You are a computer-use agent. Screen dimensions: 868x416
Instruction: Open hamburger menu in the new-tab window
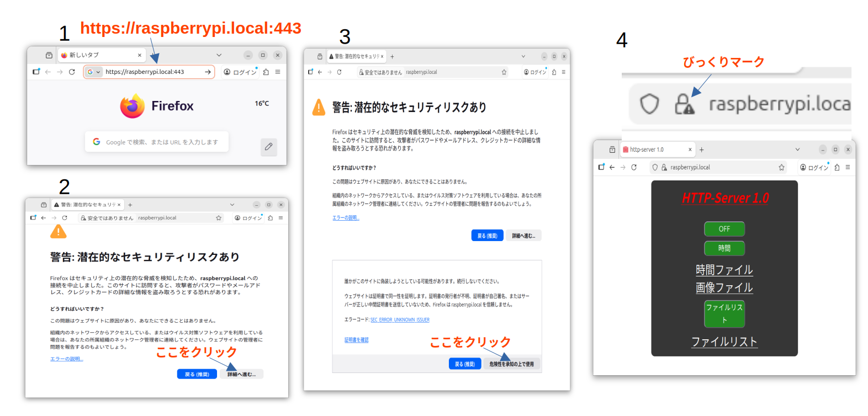coord(278,72)
